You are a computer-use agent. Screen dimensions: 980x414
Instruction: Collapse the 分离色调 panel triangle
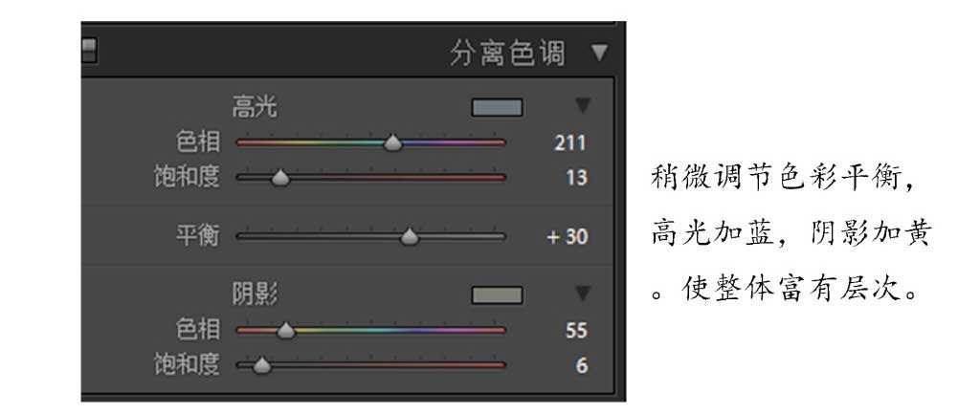(600, 52)
